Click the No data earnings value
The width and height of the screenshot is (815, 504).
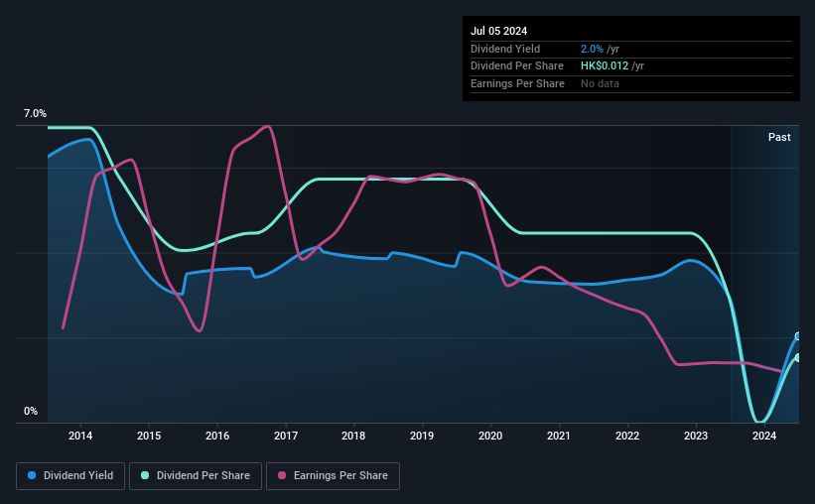click(x=600, y=83)
